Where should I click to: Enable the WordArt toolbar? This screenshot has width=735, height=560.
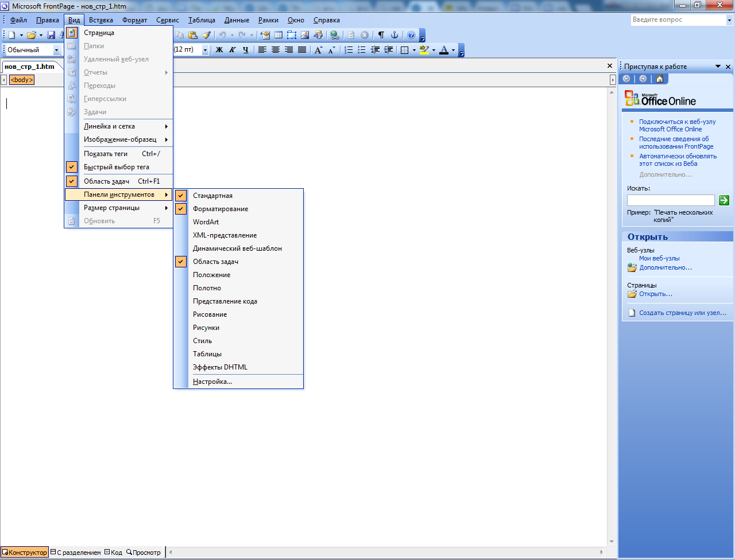coord(238,222)
